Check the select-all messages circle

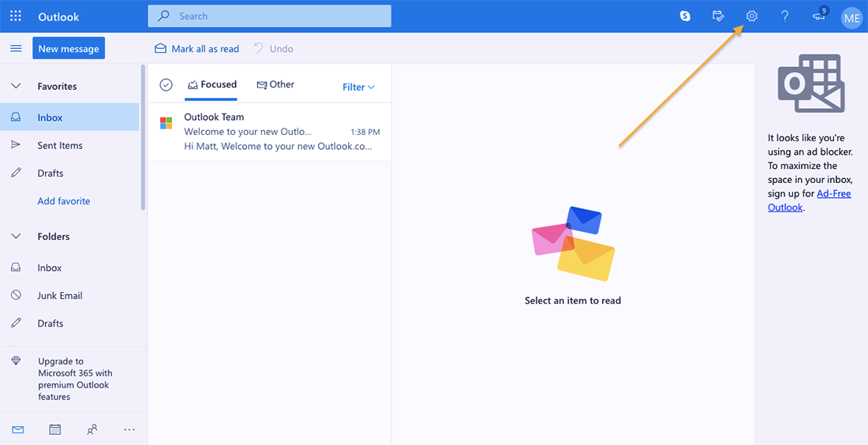[166, 85]
